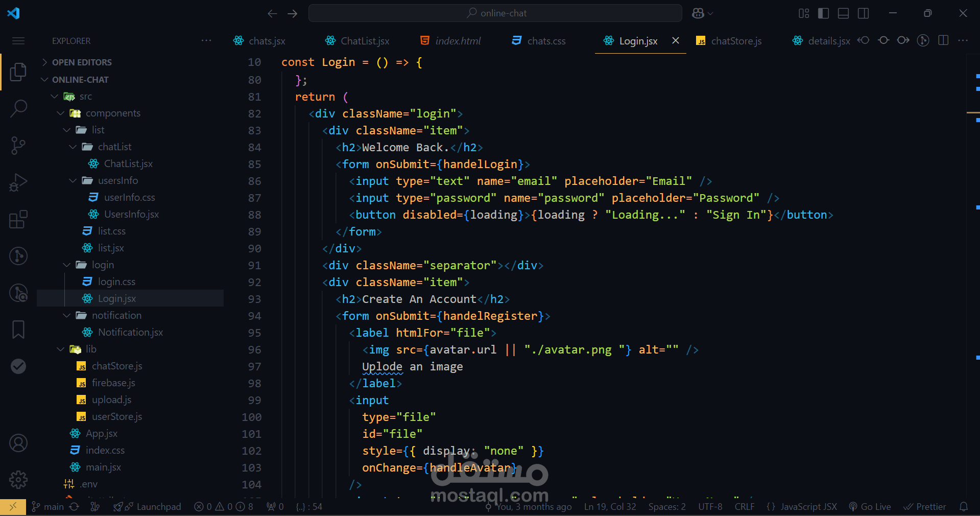Open firebase.js in the explorer
This screenshot has width=980, height=516.
point(113,383)
